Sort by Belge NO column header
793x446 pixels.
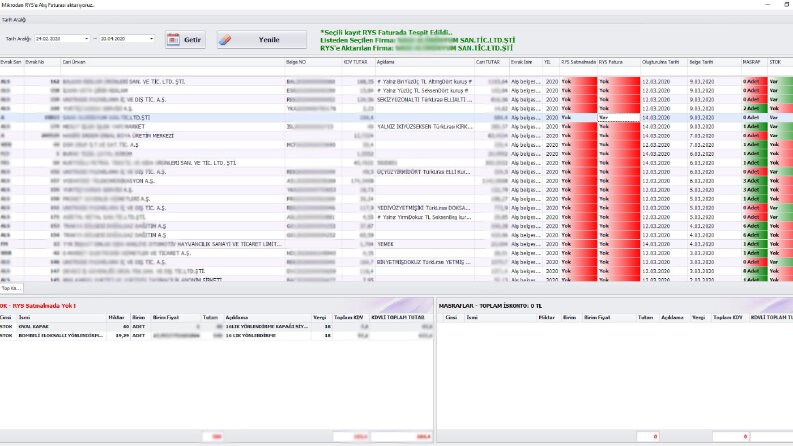tap(313, 62)
